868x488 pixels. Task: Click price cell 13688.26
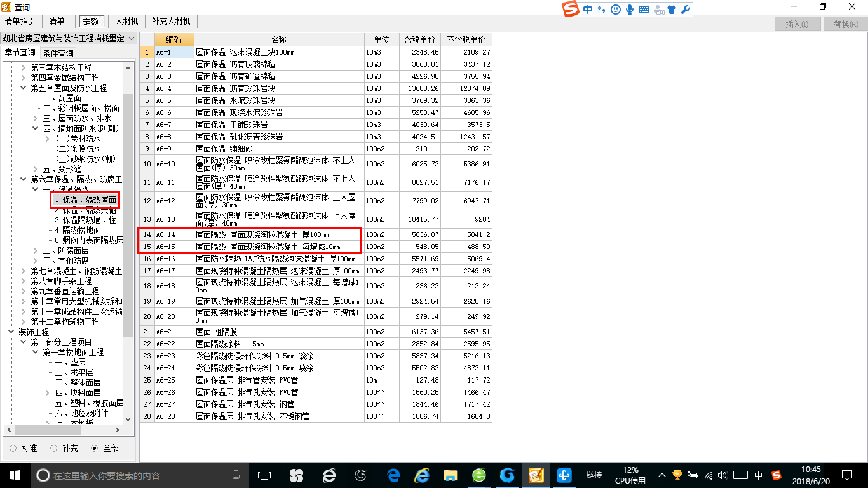pyautogui.click(x=420, y=88)
